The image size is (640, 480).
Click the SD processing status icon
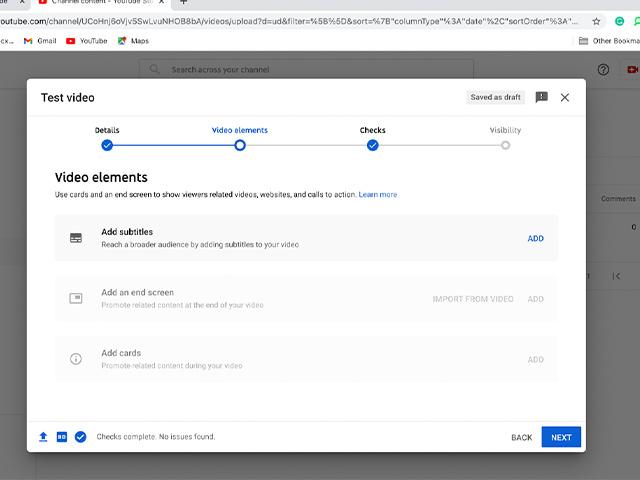pos(62,437)
